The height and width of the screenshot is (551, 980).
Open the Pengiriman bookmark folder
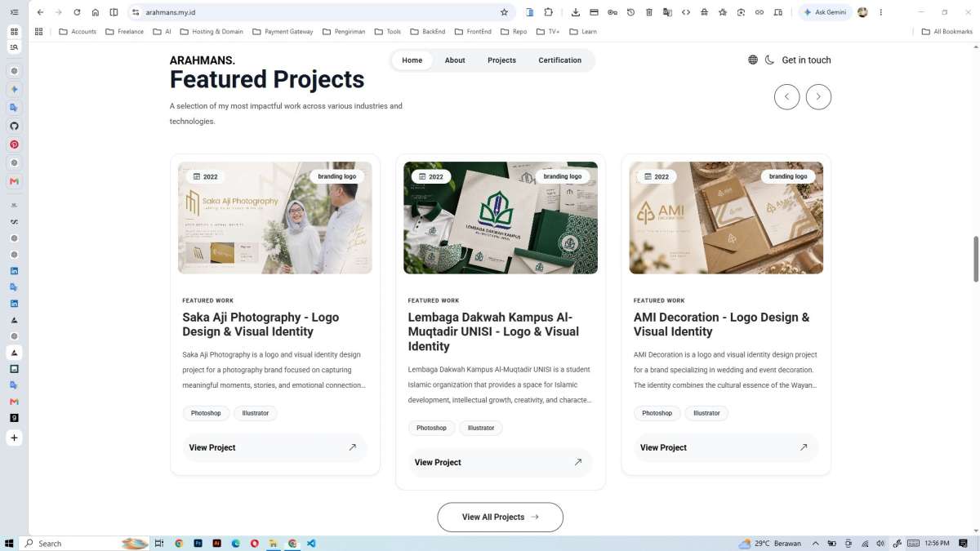344,32
